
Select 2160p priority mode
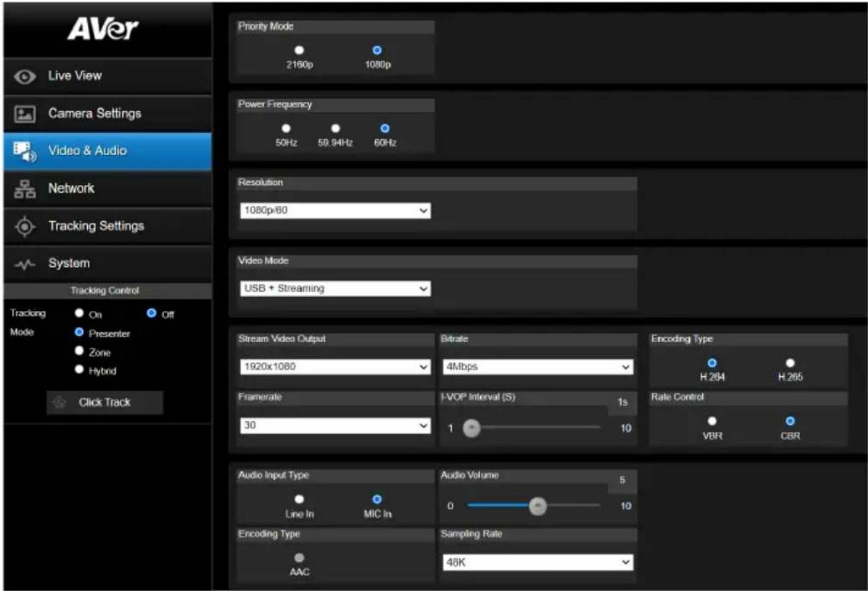click(x=299, y=50)
